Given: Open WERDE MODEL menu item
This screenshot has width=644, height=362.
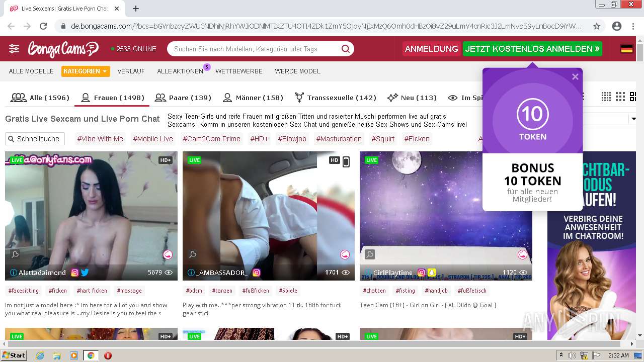Looking at the screenshot, I should 297,71.
